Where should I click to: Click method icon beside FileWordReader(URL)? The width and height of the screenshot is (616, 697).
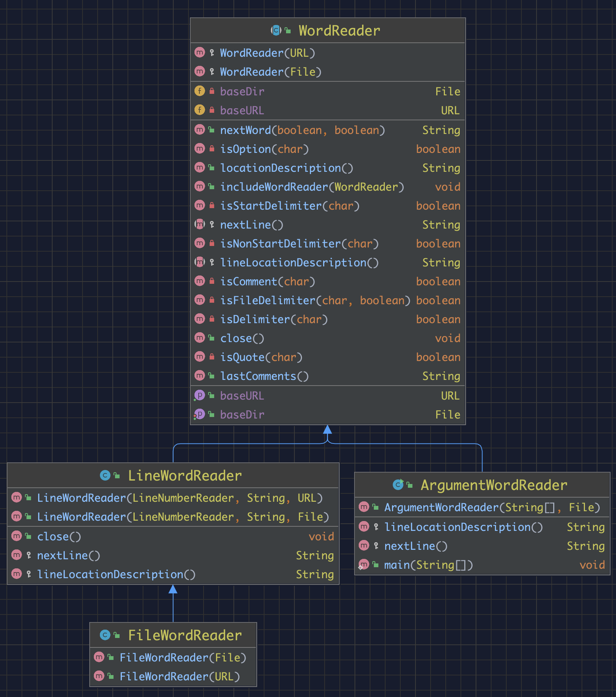(99, 676)
